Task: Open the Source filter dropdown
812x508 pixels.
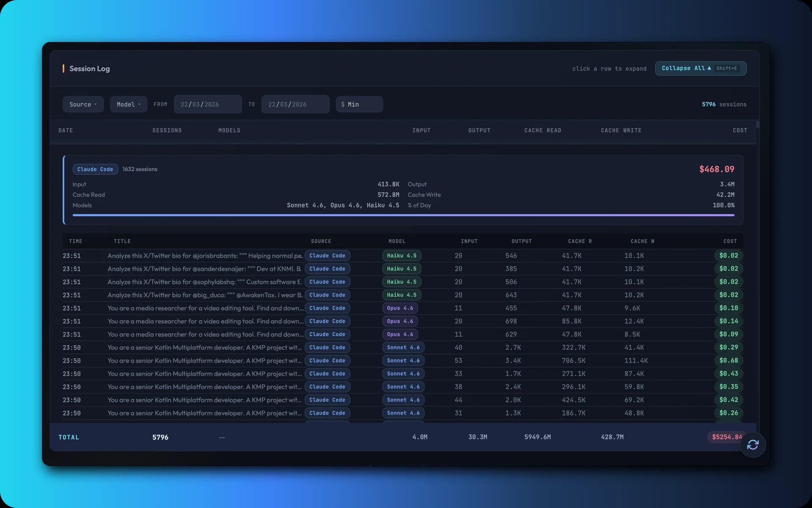Action: click(x=83, y=104)
